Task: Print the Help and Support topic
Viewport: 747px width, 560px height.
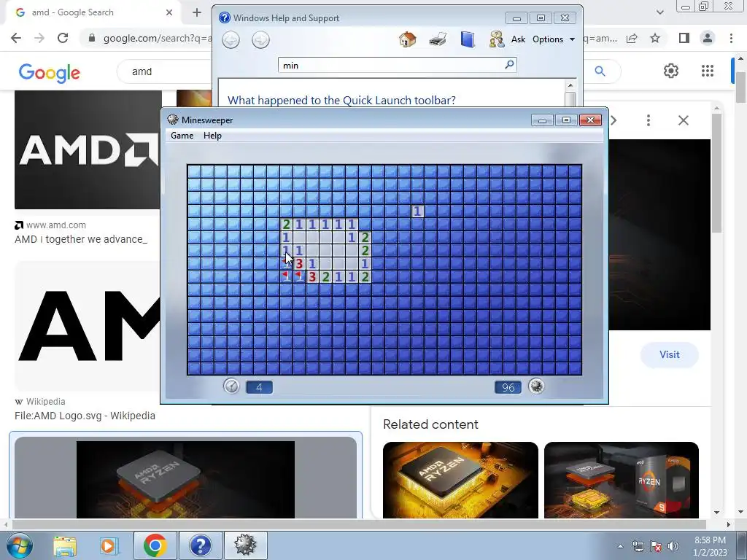Action: pos(438,39)
